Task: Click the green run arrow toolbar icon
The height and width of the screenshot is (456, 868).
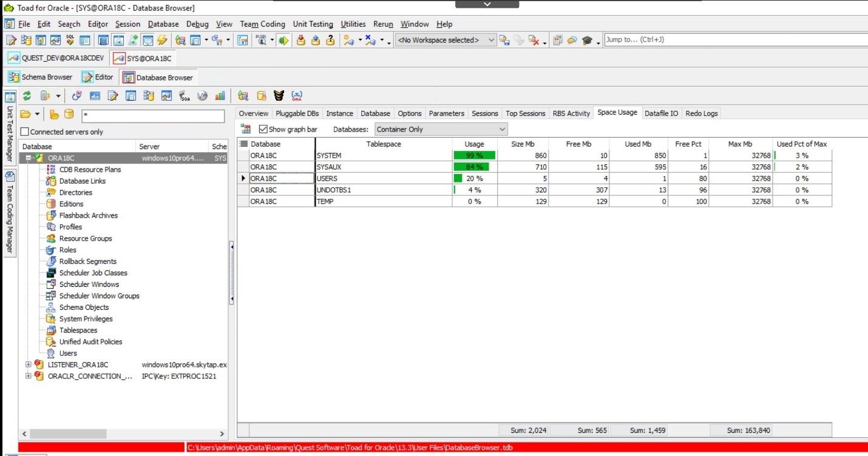Action: click(x=283, y=41)
